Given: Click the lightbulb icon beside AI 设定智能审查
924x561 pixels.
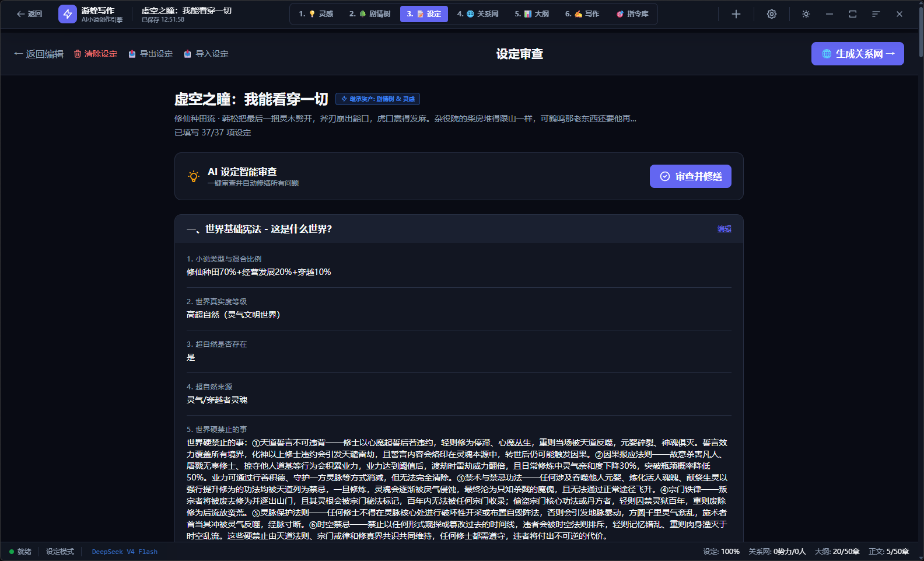Looking at the screenshot, I should click(194, 176).
